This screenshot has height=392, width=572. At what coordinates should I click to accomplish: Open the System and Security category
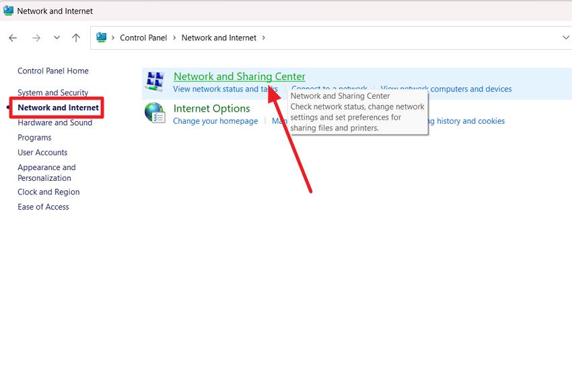52,92
